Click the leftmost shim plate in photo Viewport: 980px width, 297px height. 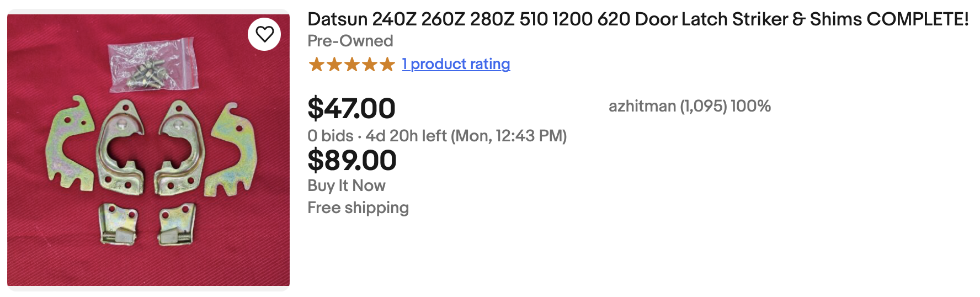click(x=70, y=145)
